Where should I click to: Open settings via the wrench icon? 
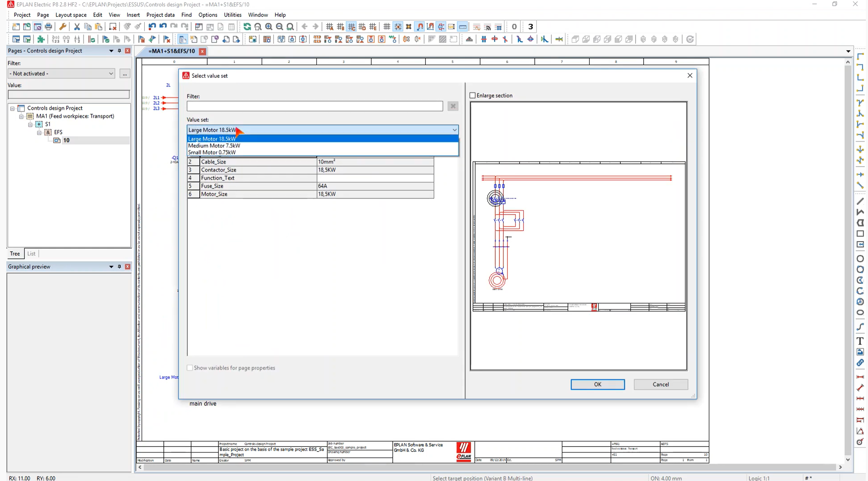(63, 26)
